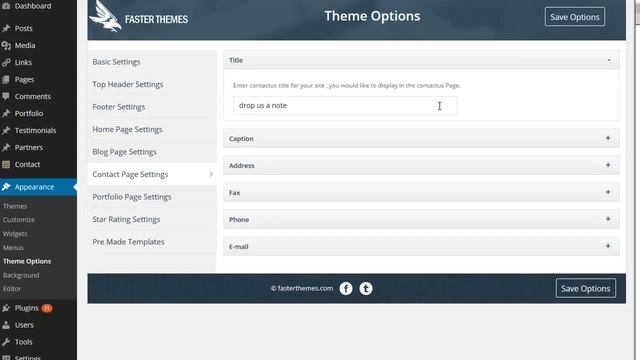Open Pre Made Templates tab

pyautogui.click(x=152, y=242)
